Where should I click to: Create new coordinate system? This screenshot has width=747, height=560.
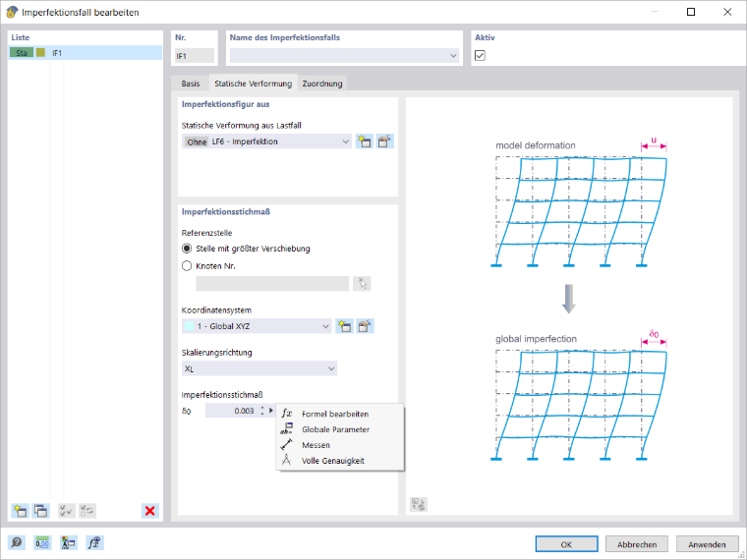pyautogui.click(x=344, y=326)
